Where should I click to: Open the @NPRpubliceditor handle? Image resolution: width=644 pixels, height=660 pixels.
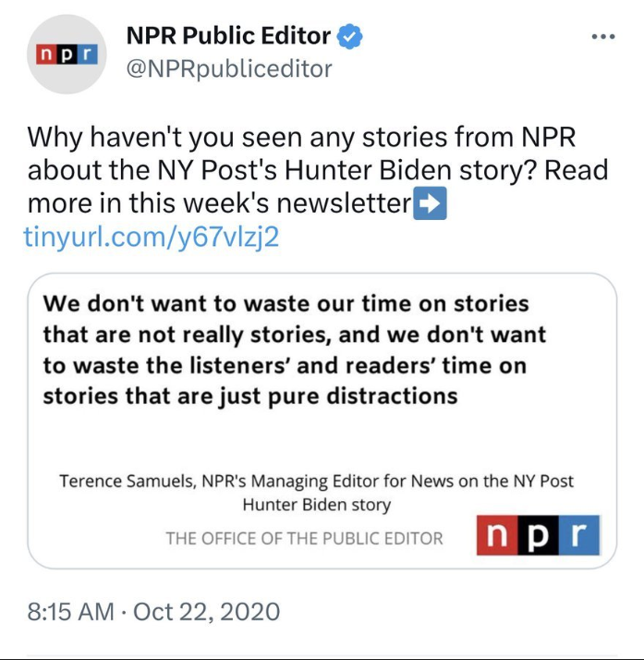click(229, 68)
